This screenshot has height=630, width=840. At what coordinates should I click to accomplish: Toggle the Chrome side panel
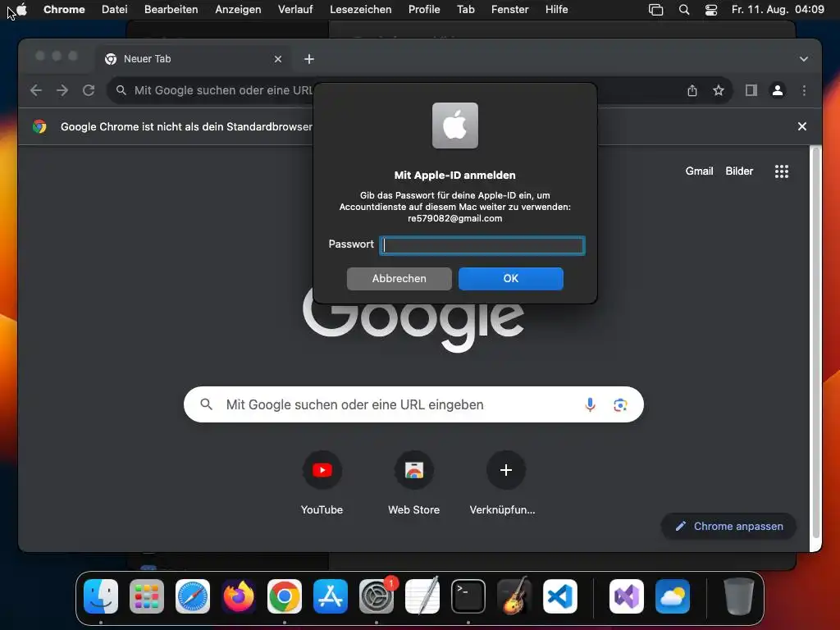pyautogui.click(x=751, y=90)
